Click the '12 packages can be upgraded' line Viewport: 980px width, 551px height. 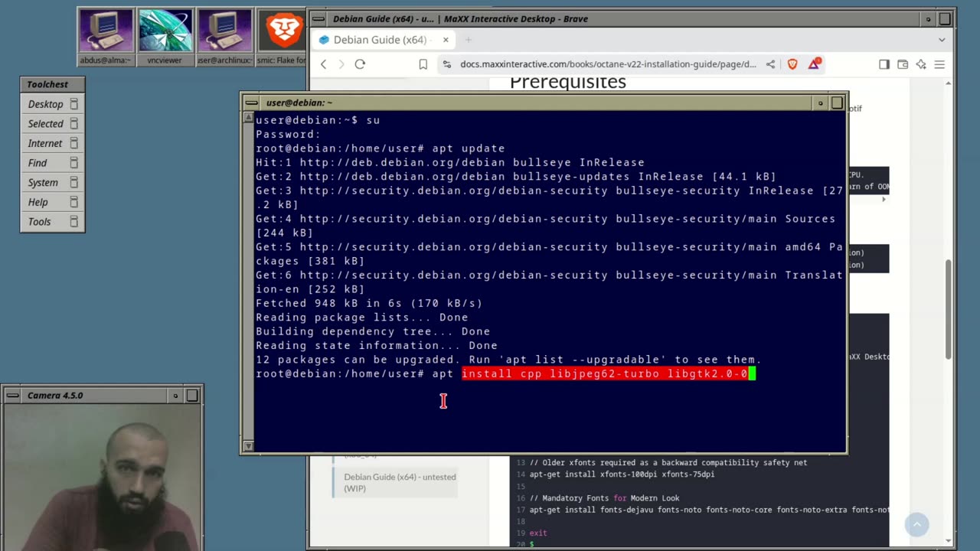(508, 360)
